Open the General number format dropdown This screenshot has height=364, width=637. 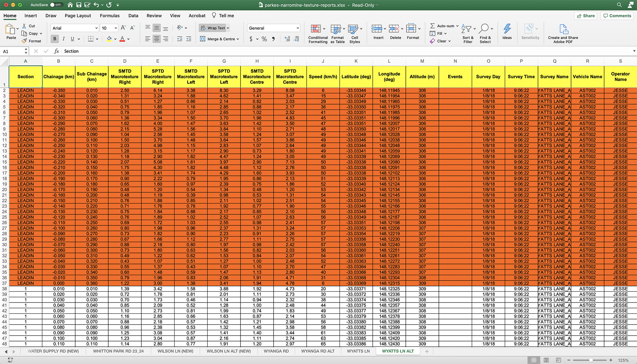click(298, 28)
